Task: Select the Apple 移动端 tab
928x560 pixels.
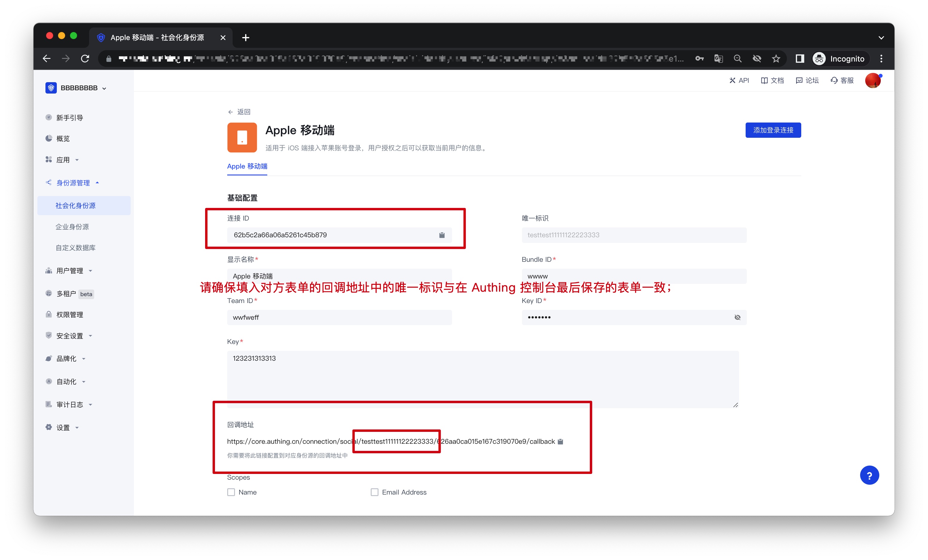Action: coord(247,166)
